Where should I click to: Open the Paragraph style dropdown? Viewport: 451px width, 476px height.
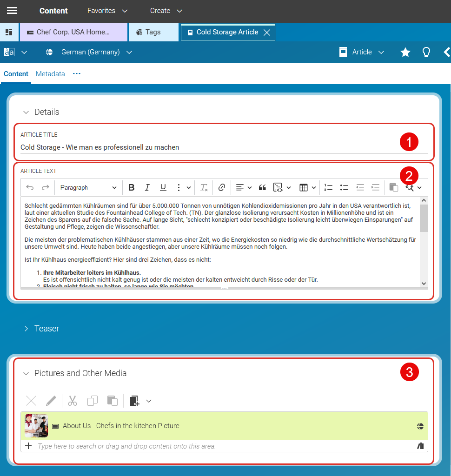[88, 187]
